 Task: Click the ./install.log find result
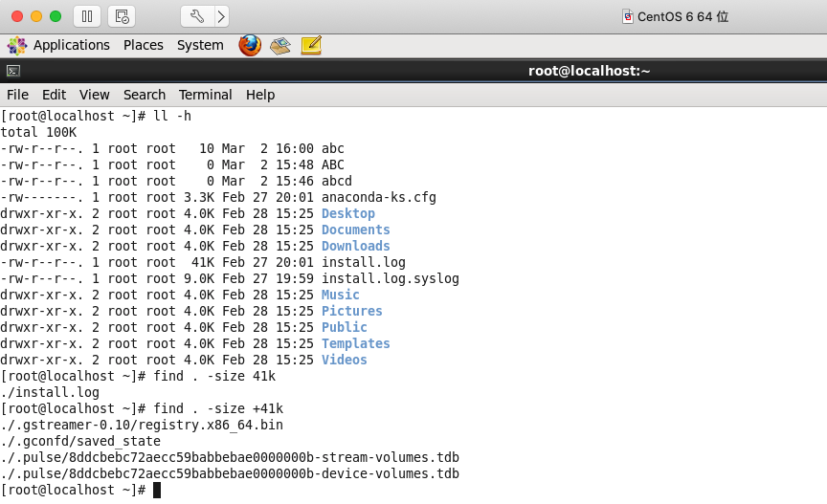(x=50, y=393)
